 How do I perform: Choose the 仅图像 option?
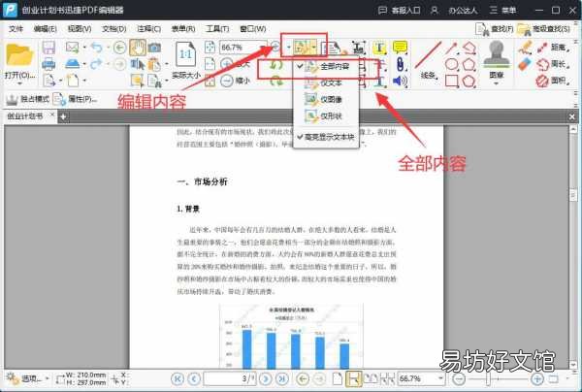coord(326,100)
